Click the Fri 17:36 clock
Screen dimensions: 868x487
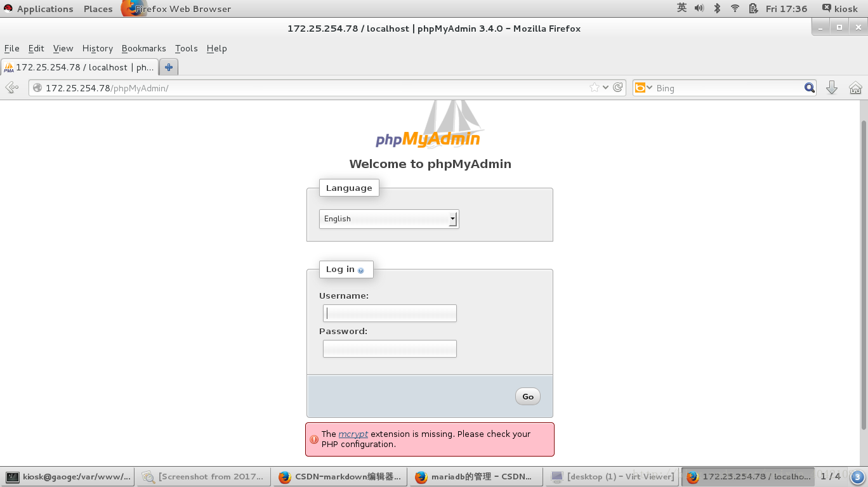click(x=786, y=9)
